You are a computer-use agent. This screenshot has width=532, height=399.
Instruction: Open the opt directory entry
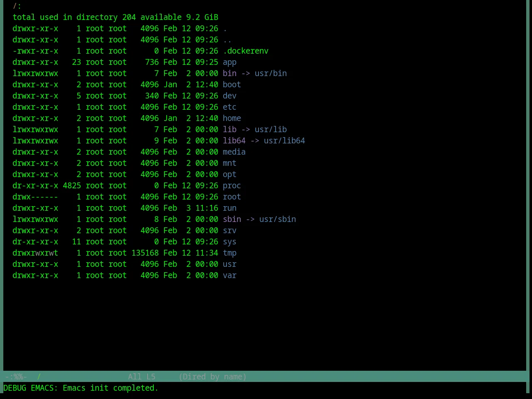pos(229,175)
